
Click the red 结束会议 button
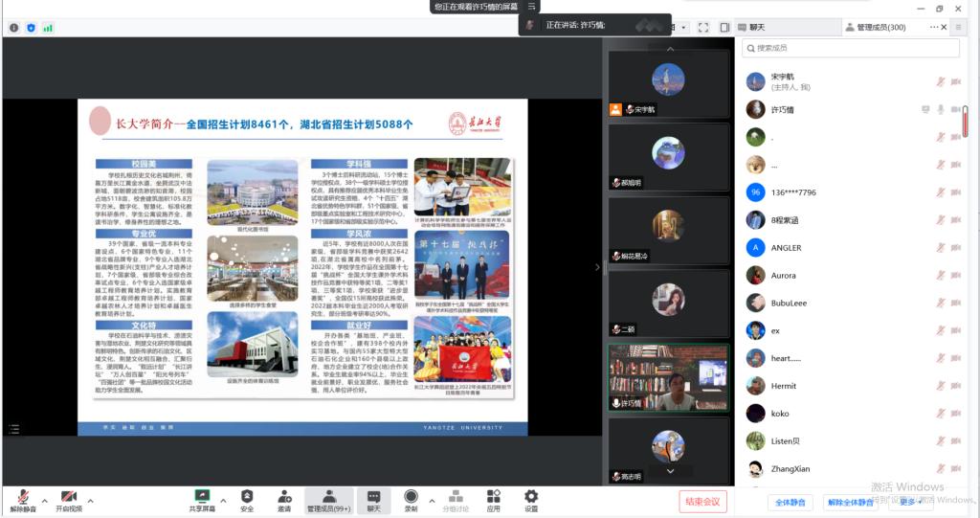(703, 501)
